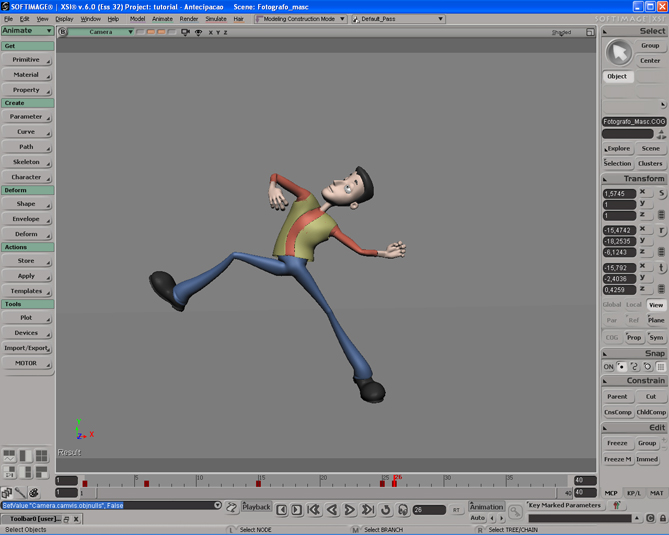This screenshot has height=535, width=669.
Task: Switch to the KP/L tab
Action: point(634,493)
